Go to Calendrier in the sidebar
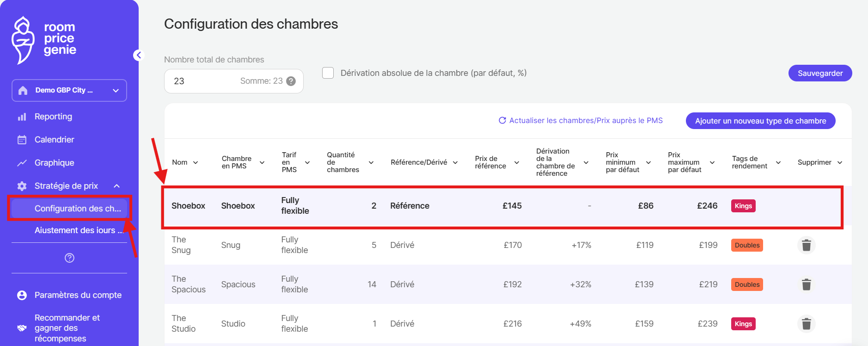Image resolution: width=868 pixels, height=346 pixels. [x=54, y=140]
